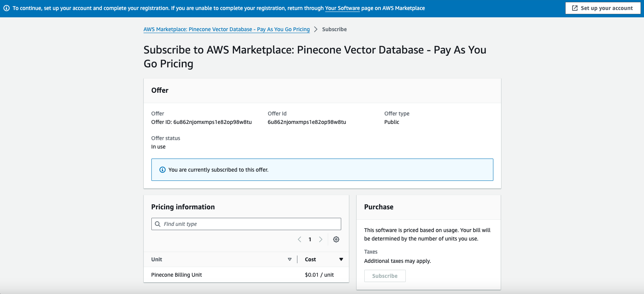Open Pinecone Vector Database breadcrumb link
Viewport: 644px width, 294px height.
[x=226, y=29]
